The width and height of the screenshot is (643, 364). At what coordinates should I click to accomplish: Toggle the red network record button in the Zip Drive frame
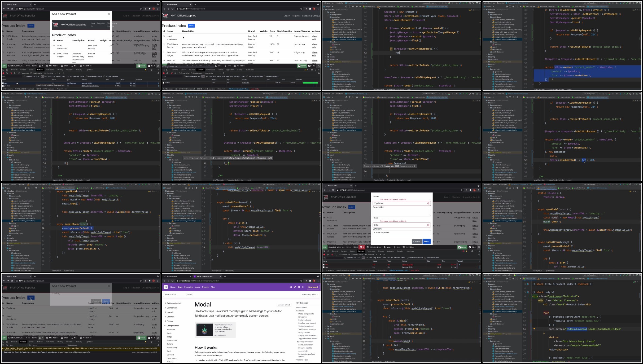pos(324,255)
